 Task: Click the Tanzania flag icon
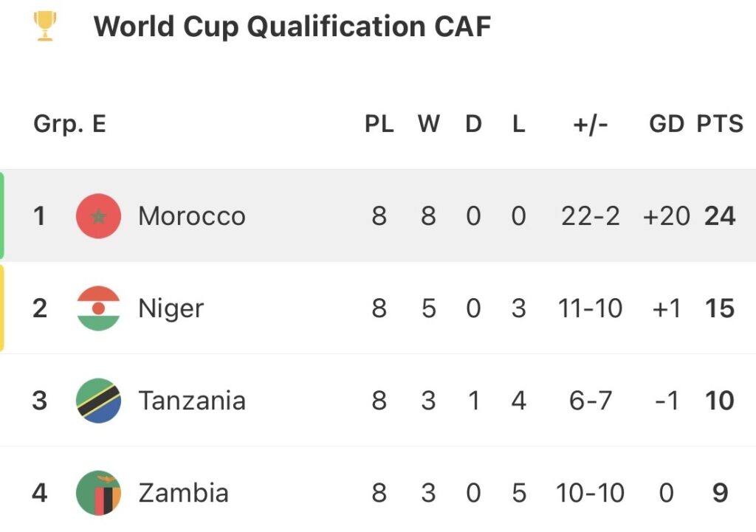click(x=98, y=401)
